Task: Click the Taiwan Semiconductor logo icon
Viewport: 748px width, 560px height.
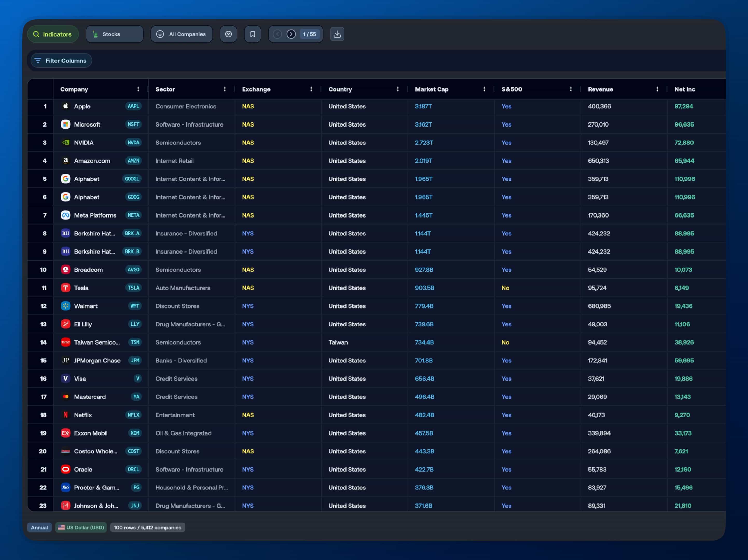Action: pyautogui.click(x=66, y=342)
